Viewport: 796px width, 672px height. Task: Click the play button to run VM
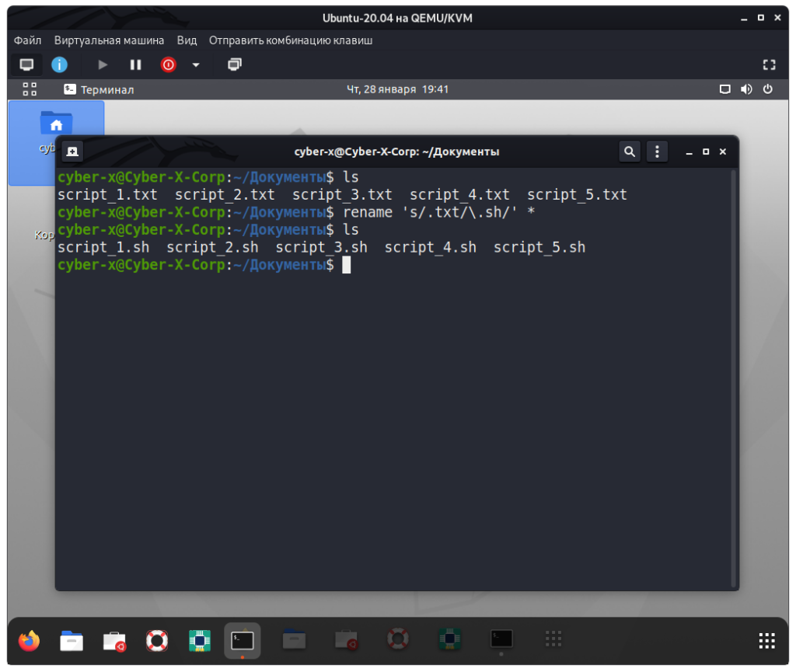103,64
